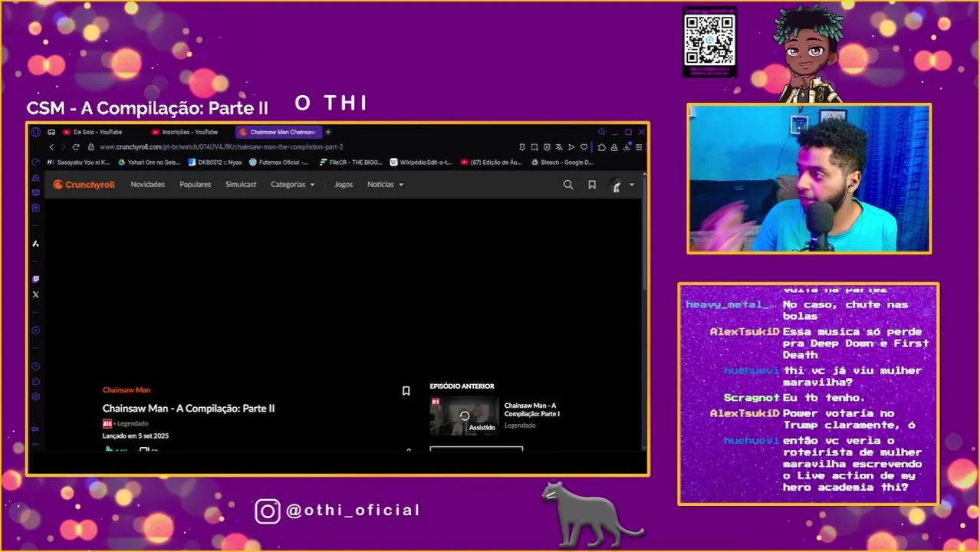The image size is (980, 552).
Task: Open the Populares menu item
Action: (195, 185)
